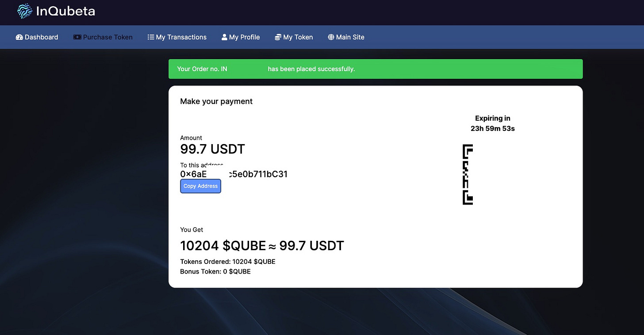Go to the My Transactions page
The width and height of the screenshot is (644, 335).
click(177, 37)
